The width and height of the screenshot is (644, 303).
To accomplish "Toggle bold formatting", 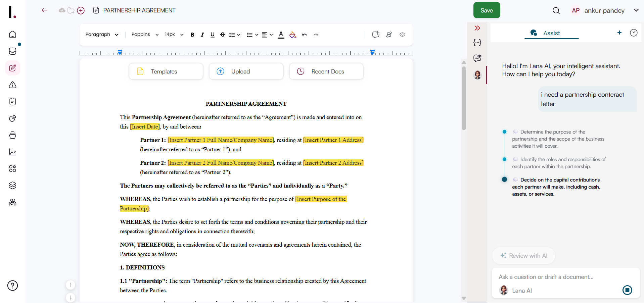I will coord(192,35).
